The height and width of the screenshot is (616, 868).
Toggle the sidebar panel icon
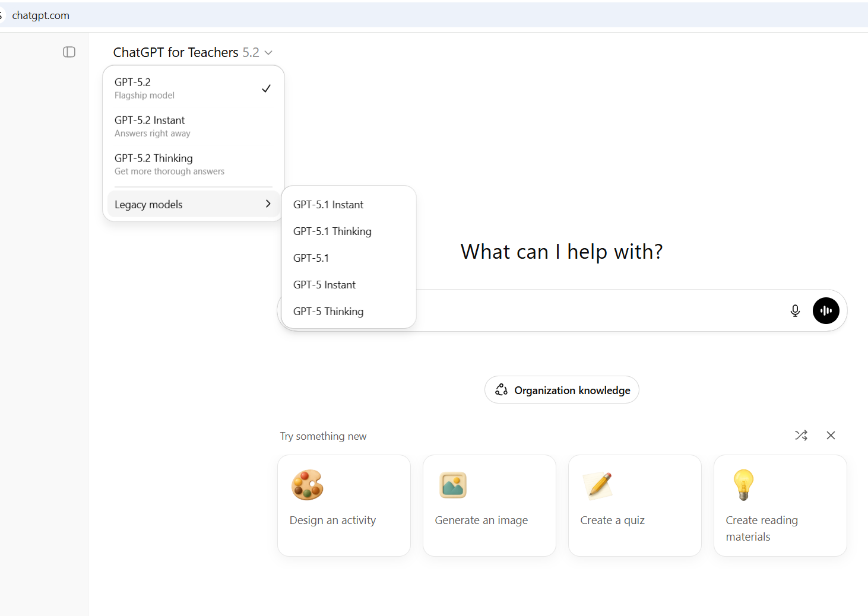pos(69,52)
